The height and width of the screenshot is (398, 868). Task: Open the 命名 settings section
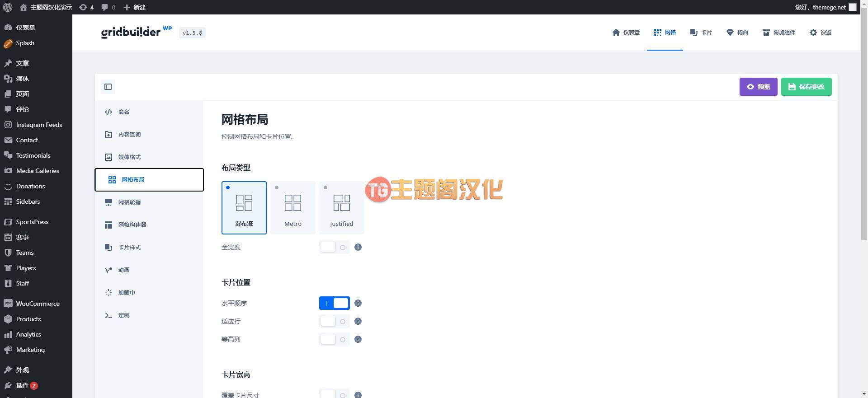coord(149,112)
